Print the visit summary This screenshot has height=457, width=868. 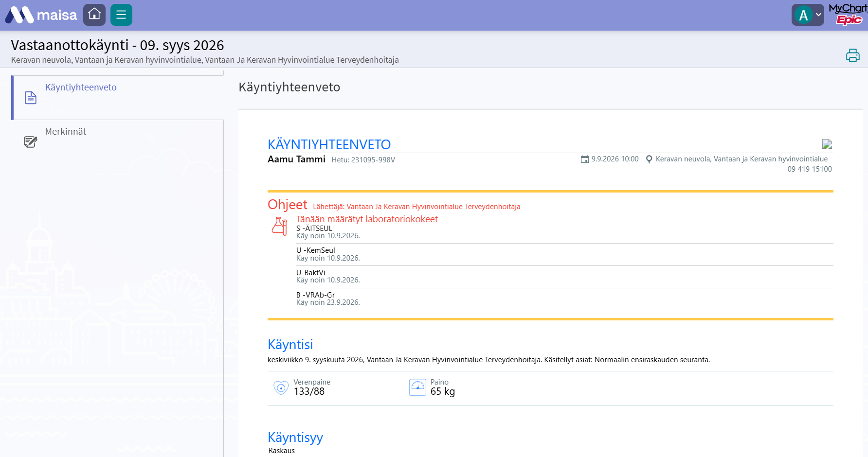coord(852,55)
